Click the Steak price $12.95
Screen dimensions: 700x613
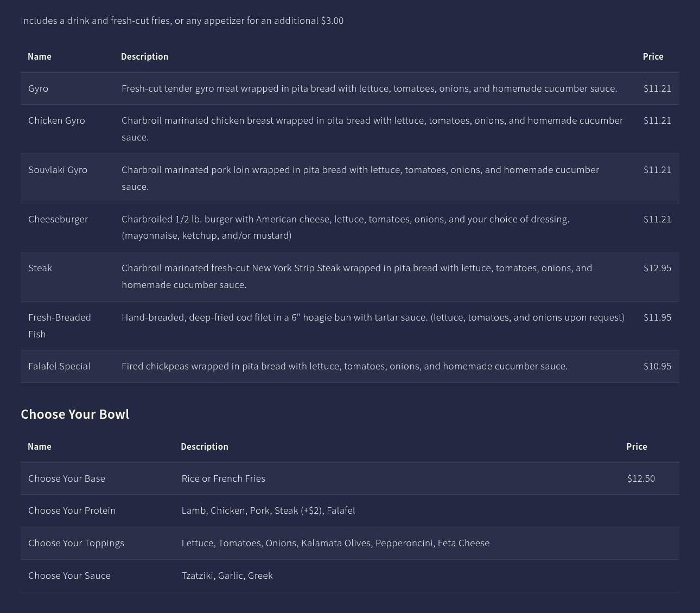(657, 268)
